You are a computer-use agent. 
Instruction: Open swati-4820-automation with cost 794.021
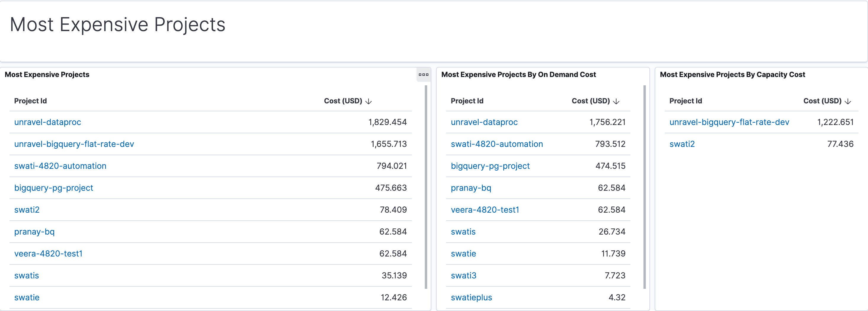tap(60, 166)
